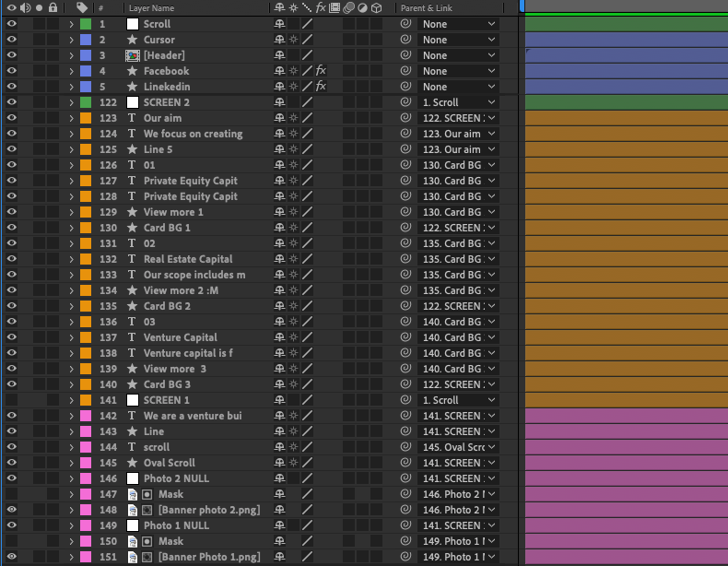This screenshot has width=728, height=566.
Task: Select the Card BG 3 layer name
Action: coord(167,384)
